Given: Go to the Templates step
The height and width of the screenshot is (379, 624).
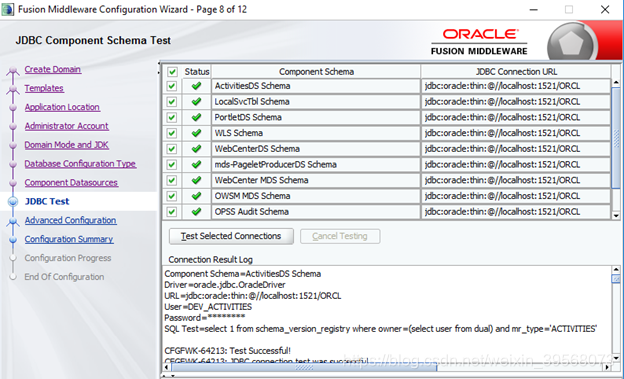Looking at the screenshot, I should (44, 88).
